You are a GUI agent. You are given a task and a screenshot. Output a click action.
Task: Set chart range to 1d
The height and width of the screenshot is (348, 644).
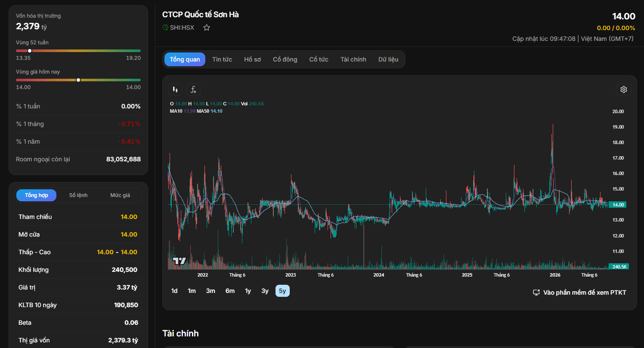[x=174, y=291]
